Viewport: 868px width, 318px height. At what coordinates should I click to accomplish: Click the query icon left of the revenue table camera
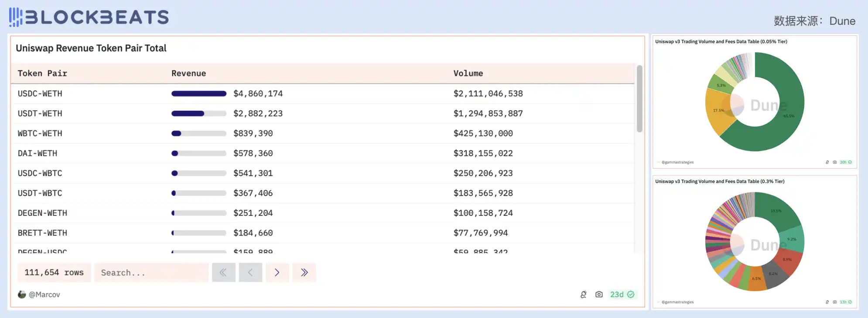(x=584, y=294)
